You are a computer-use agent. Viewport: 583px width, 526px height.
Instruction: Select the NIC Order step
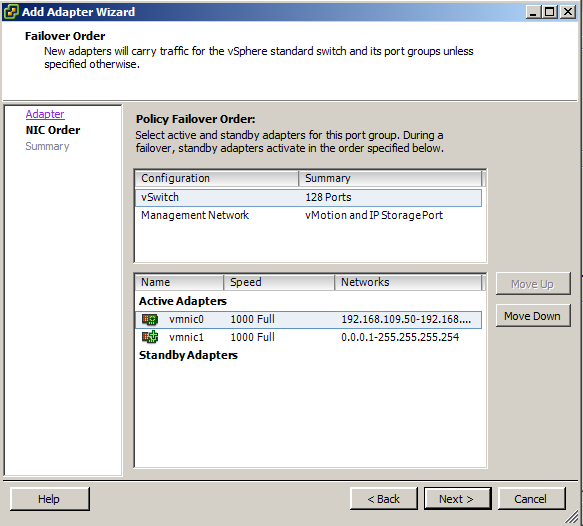point(53,130)
